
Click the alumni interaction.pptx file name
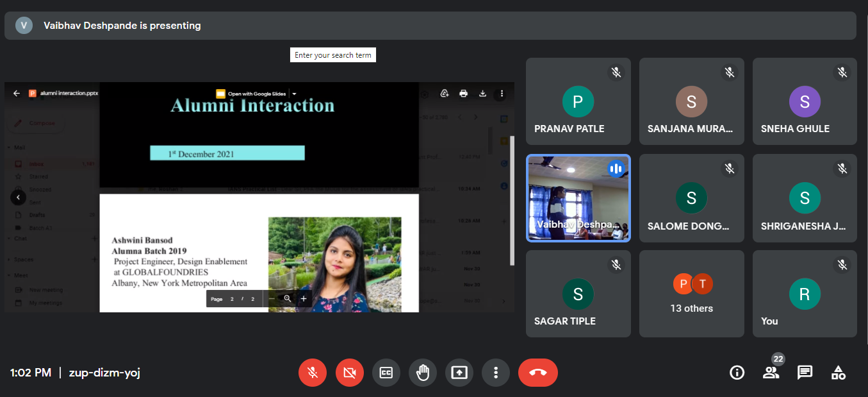pyautogui.click(x=69, y=93)
